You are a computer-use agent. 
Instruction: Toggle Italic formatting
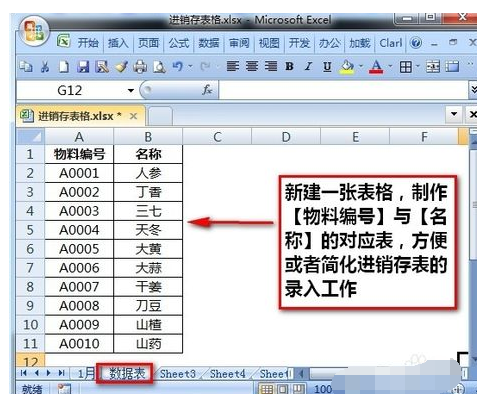308,67
